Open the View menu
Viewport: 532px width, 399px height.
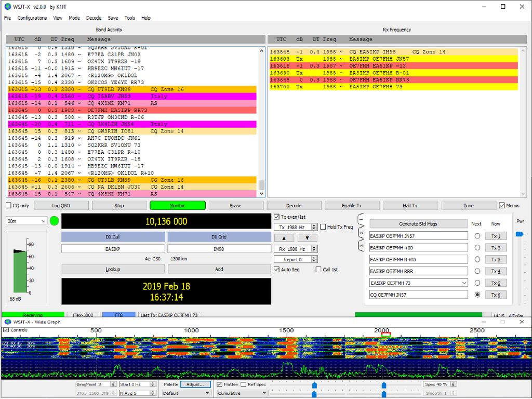[58, 18]
